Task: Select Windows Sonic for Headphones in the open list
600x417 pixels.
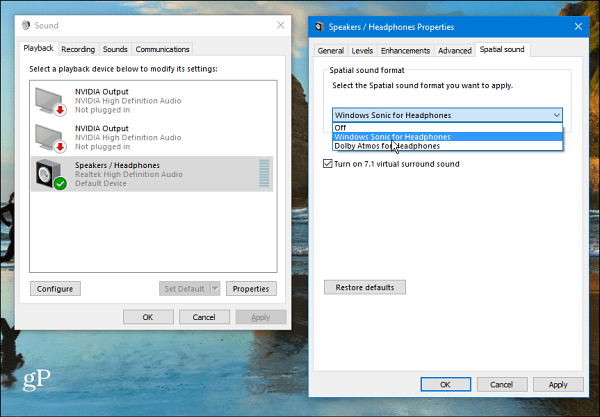Action: [x=447, y=137]
